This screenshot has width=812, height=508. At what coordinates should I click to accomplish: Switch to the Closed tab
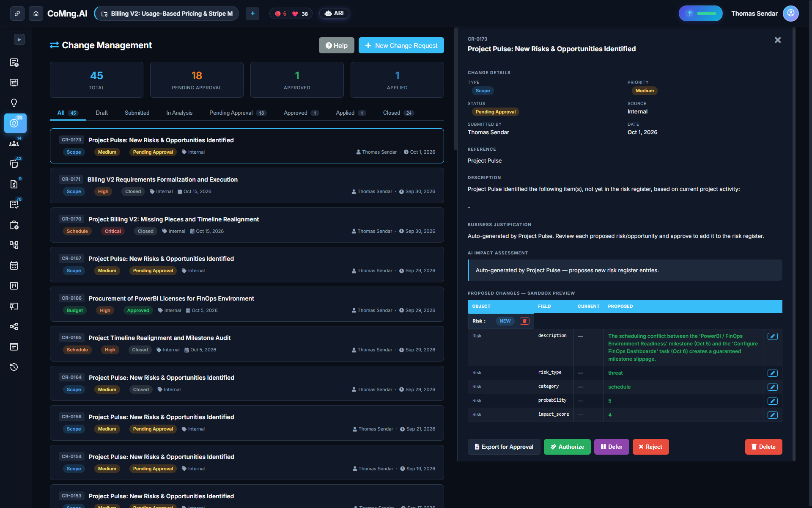coord(398,113)
